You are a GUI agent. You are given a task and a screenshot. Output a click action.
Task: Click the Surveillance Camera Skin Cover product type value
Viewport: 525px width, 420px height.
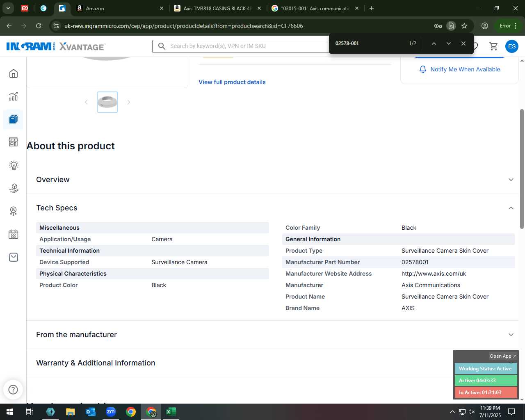[x=445, y=251]
